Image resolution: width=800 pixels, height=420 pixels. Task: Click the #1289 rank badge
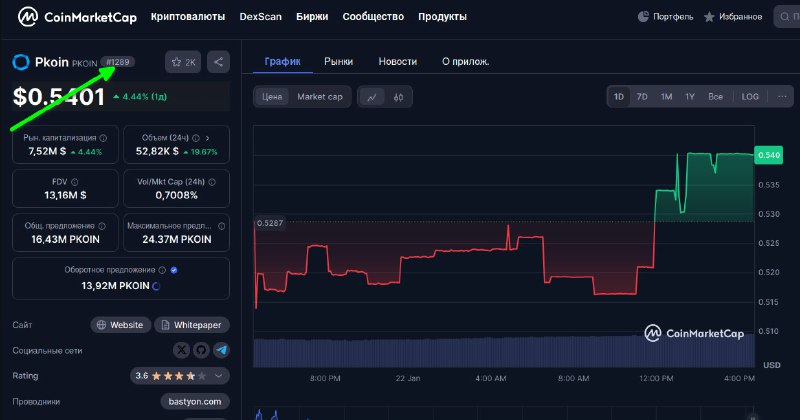click(118, 62)
